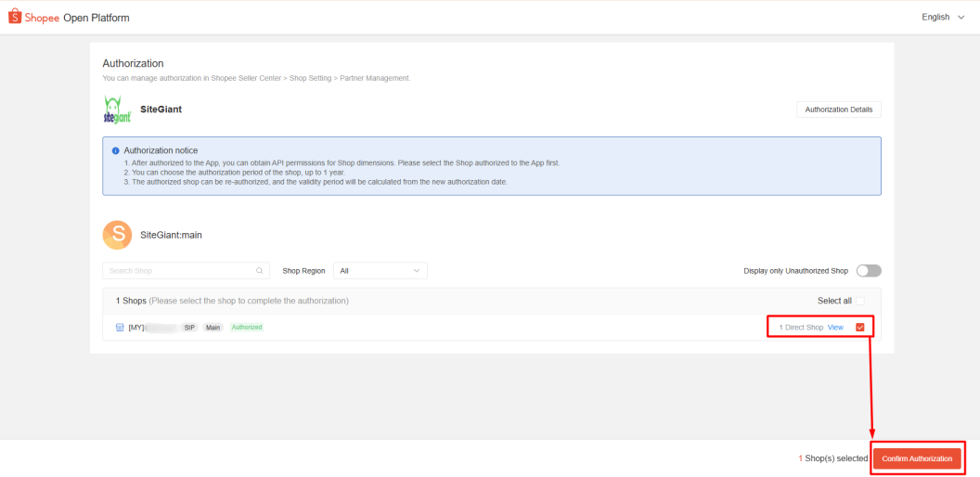Open Authorization Details
Image resolution: width=980 pixels, height=477 pixels.
click(838, 110)
